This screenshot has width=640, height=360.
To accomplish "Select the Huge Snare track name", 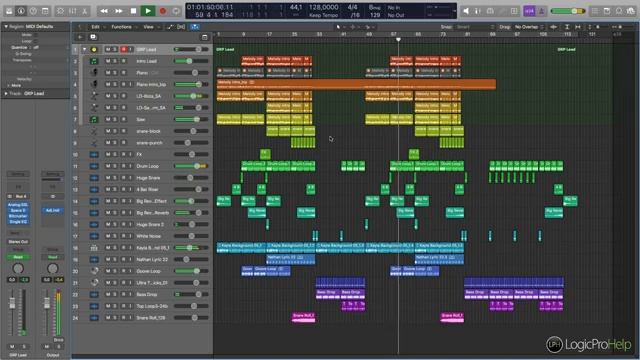I will click(149, 178).
